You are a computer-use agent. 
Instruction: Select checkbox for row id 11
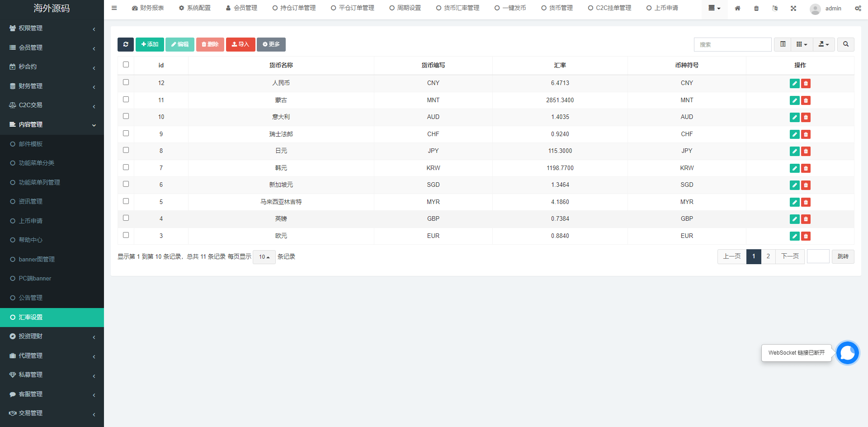click(126, 100)
